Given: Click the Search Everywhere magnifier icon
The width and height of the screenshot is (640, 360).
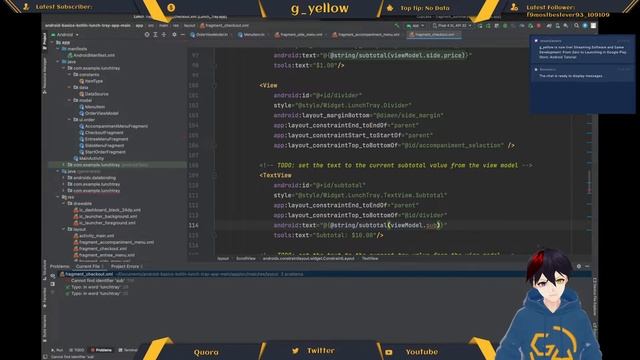Looking at the screenshot, I should coord(576,25).
